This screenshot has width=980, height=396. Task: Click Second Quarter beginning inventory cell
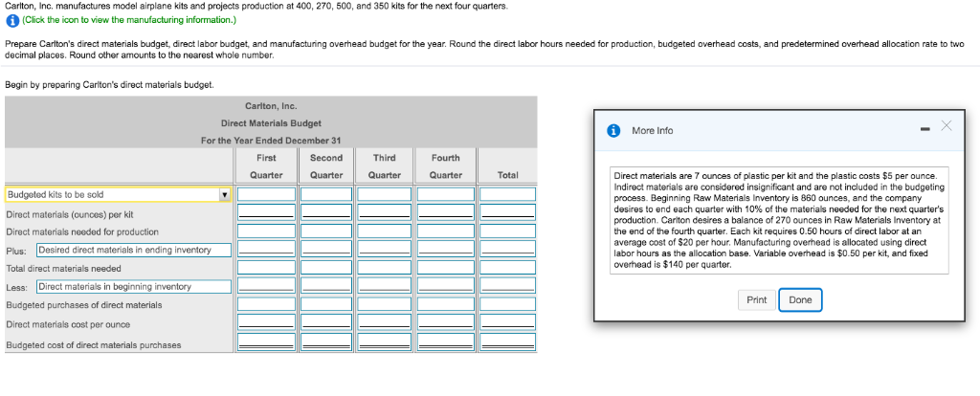click(x=325, y=285)
